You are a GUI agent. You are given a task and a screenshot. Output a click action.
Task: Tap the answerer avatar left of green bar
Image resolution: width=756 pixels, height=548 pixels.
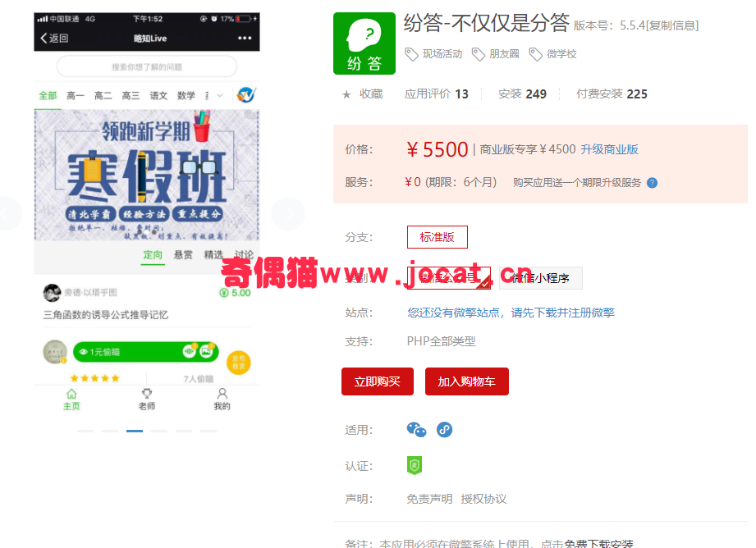point(55,352)
